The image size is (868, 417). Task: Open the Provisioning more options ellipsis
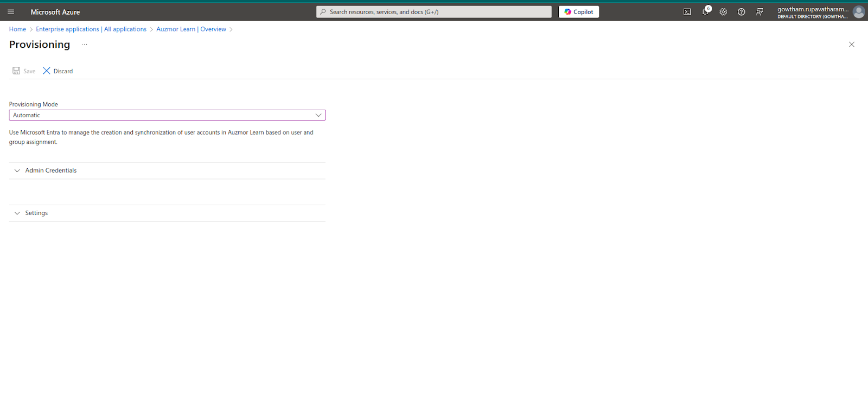85,45
